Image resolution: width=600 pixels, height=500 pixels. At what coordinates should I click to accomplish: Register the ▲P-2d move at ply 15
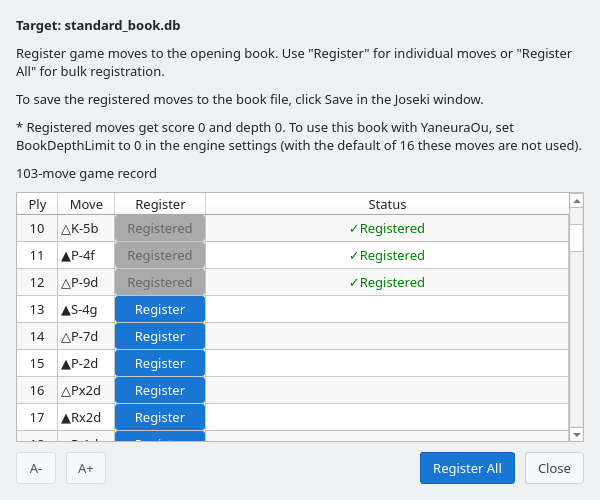pos(160,363)
